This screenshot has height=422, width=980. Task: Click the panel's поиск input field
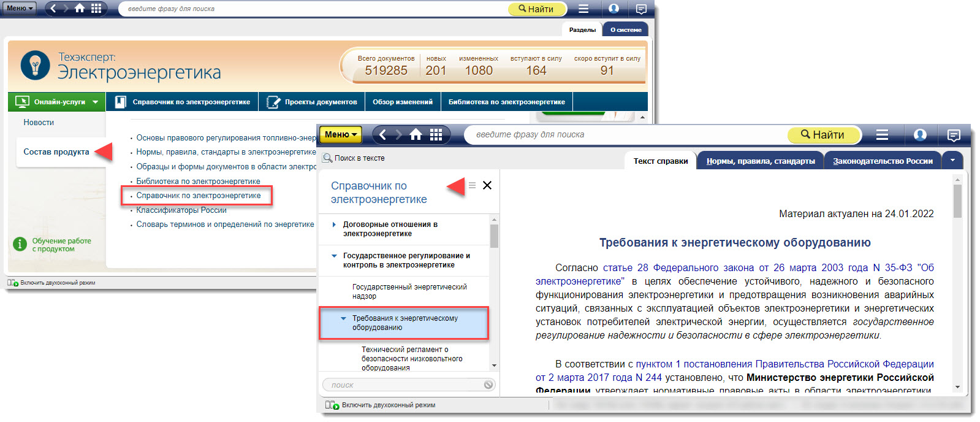click(405, 385)
